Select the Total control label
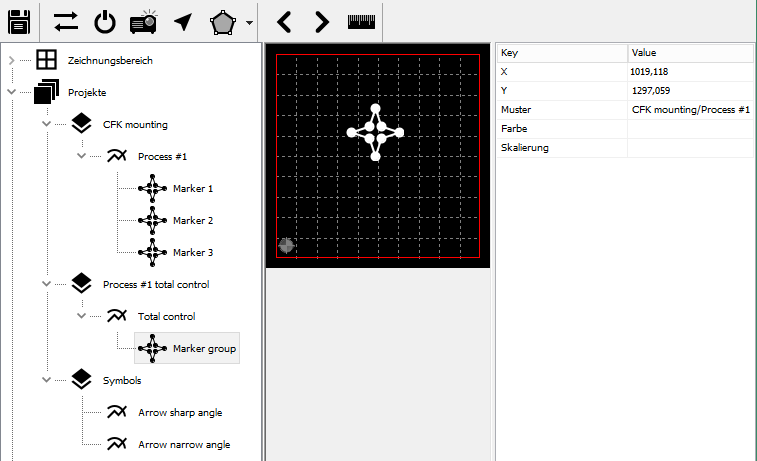This screenshot has height=461, width=757. click(x=167, y=317)
